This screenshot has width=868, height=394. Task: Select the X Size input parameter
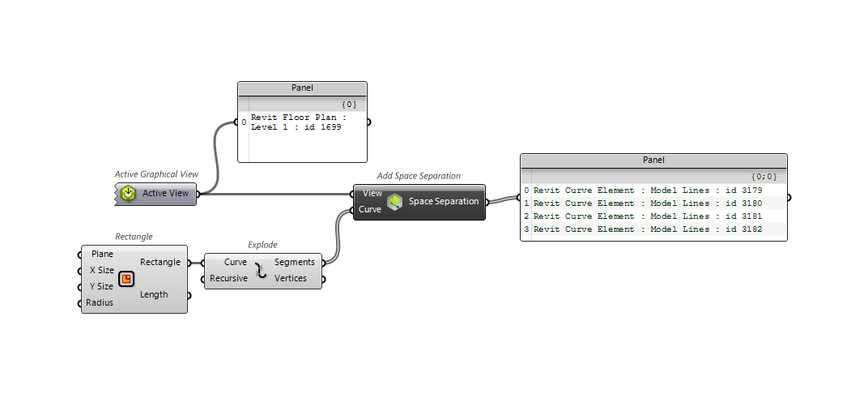click(x=101, y=270)
